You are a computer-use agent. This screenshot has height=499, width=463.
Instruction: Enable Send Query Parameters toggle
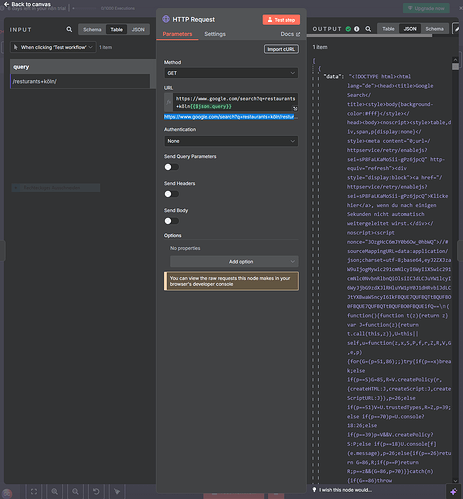pyautogui.click(x=171, y=167)
